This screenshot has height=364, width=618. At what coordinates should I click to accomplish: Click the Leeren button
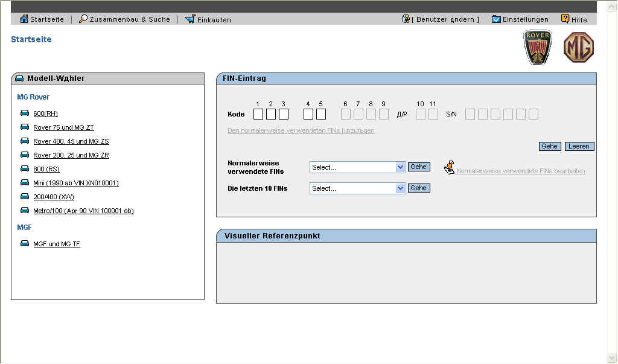pyautogui.click(x=579, y=146)
